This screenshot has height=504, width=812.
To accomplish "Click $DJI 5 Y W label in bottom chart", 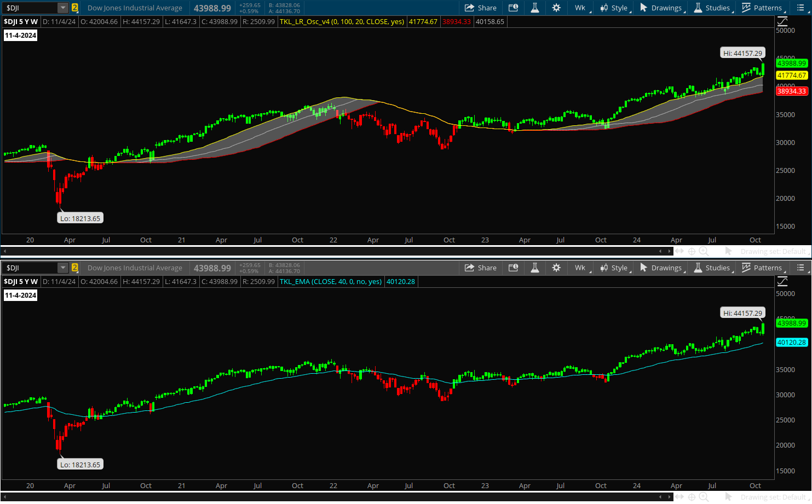I will point(21,281).
